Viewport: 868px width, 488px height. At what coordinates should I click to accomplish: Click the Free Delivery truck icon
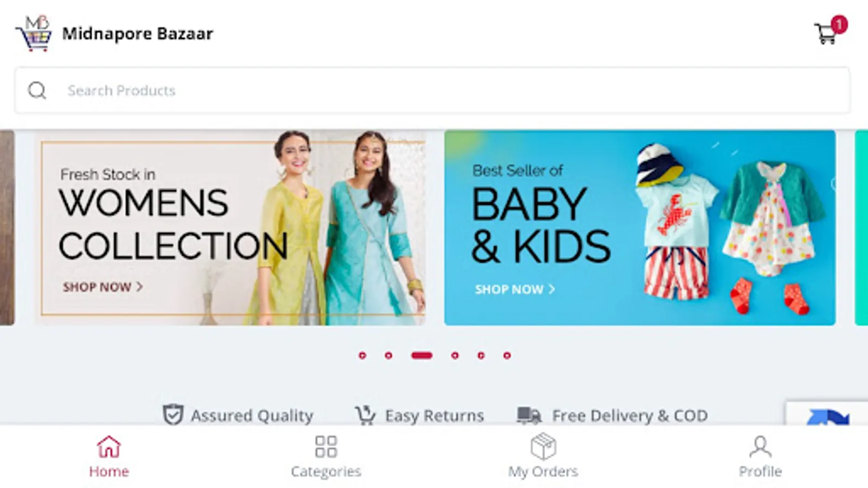(x=529, y=415)
